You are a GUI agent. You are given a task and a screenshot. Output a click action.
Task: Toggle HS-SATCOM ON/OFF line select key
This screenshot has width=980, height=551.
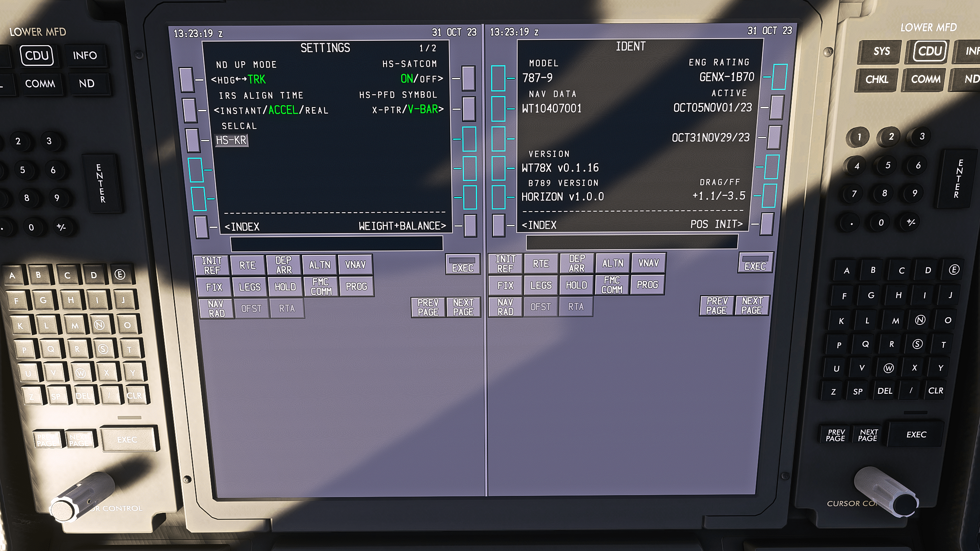pyautogui.click(x=469, y=78)
